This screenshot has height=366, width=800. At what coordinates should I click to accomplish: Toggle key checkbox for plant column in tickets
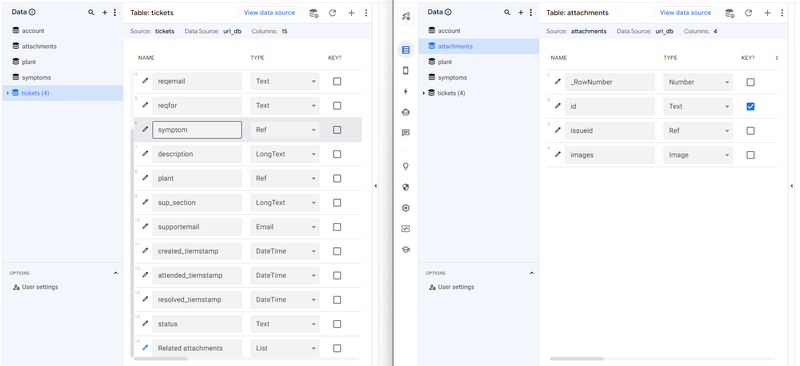click(x=337, y=178)
